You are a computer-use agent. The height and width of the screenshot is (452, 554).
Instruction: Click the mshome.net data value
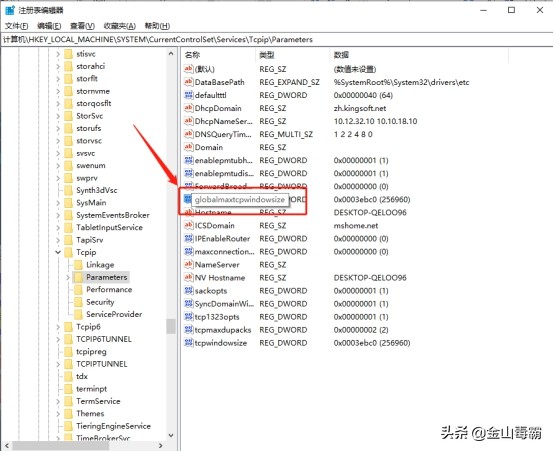click(356, 225)
